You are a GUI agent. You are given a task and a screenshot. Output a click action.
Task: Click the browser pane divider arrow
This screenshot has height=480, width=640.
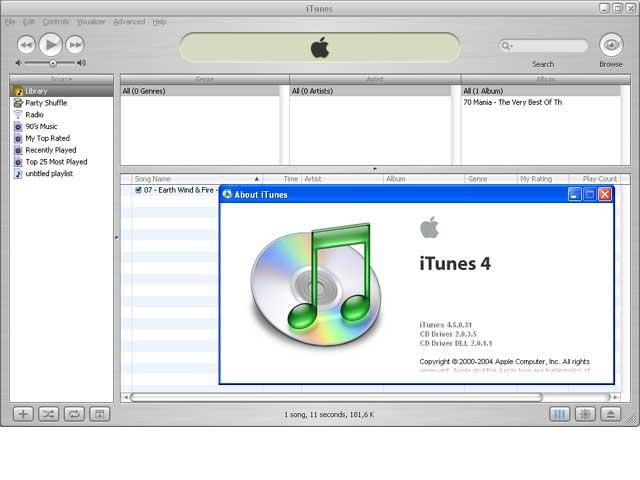tap(375, 169)
